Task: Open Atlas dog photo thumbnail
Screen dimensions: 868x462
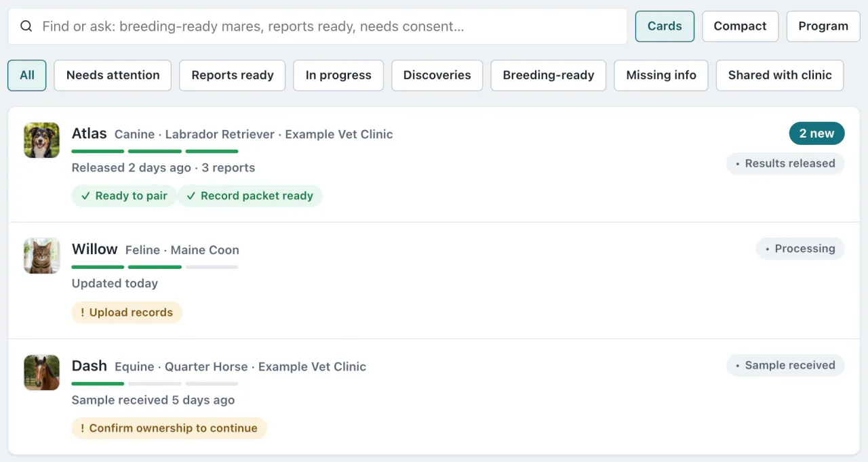Action: tap(41, 140)
